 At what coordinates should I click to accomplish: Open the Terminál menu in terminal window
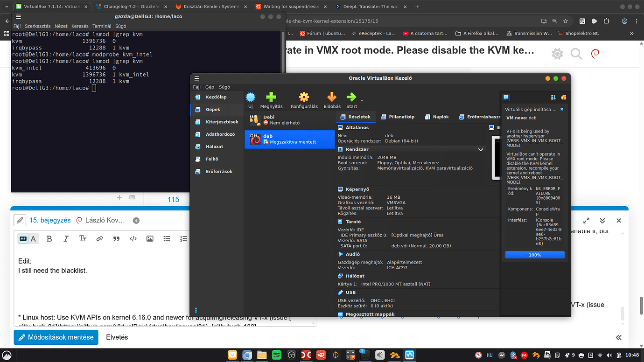click(x=102, y=26)
